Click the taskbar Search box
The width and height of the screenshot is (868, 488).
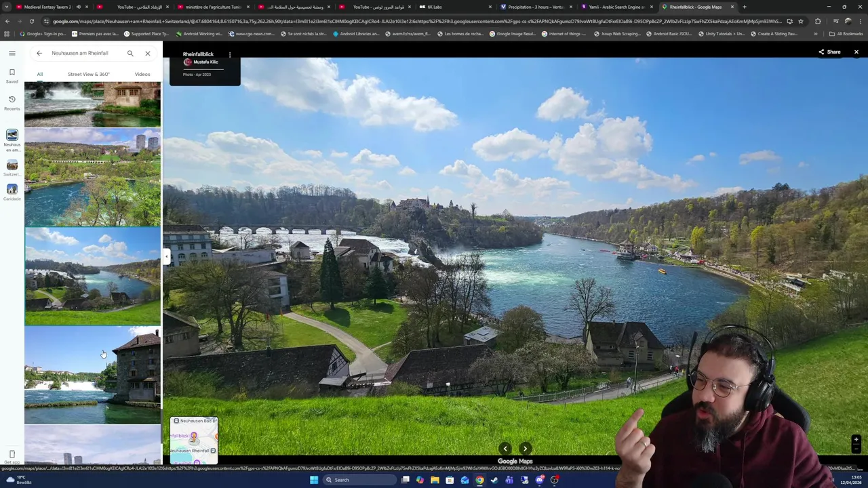click(359, 480)
